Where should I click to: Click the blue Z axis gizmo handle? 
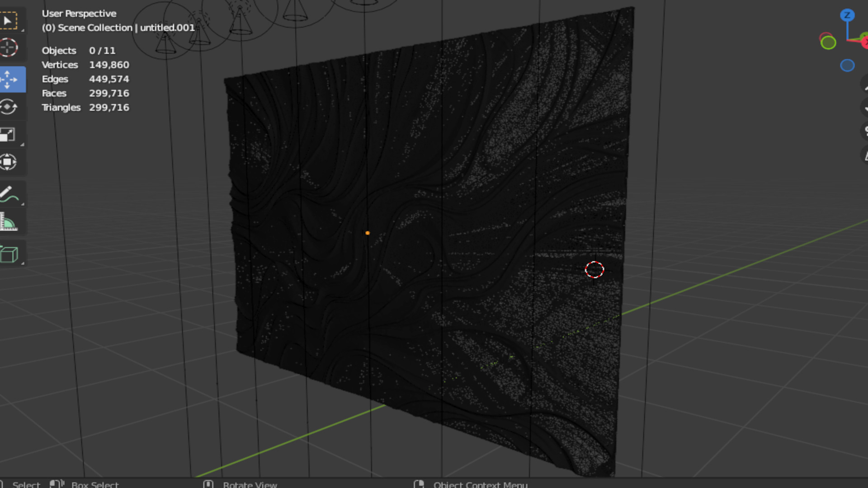(x=847, y=15)
